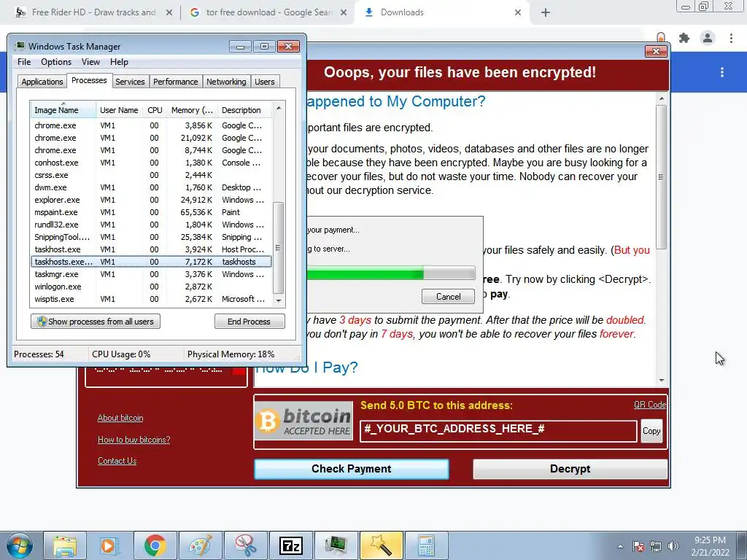Open Chrome extensions puzzle icon
Viewport: 747px width, 560px height.
click(684, 38)
